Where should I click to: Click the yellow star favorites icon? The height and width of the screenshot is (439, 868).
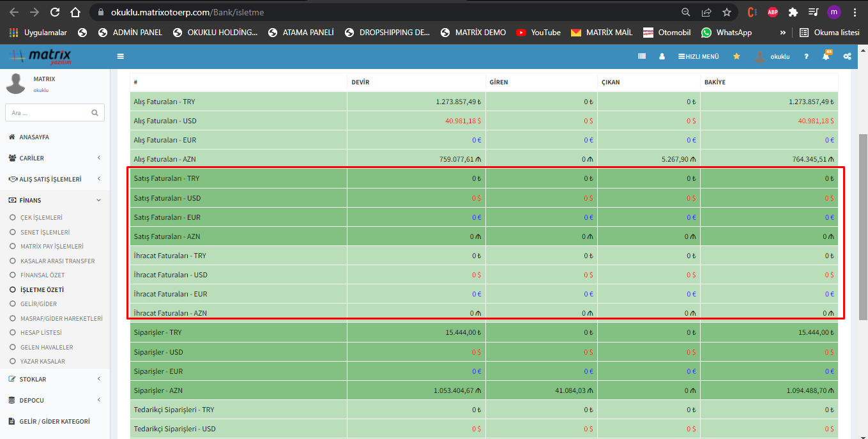coord(736,56)
